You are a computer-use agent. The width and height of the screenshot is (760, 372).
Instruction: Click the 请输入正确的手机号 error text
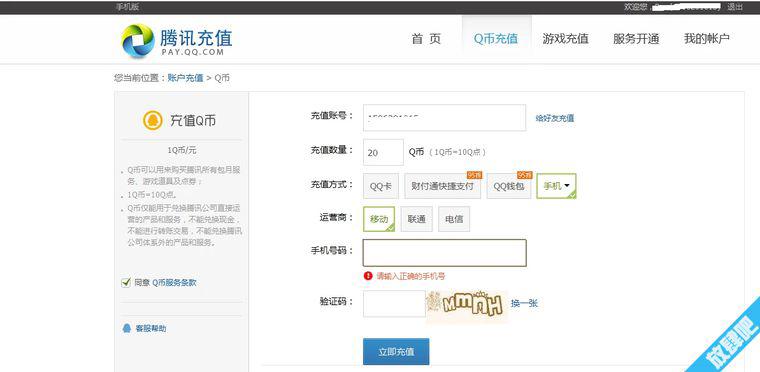pyautogui.click(x=411, y=276)
